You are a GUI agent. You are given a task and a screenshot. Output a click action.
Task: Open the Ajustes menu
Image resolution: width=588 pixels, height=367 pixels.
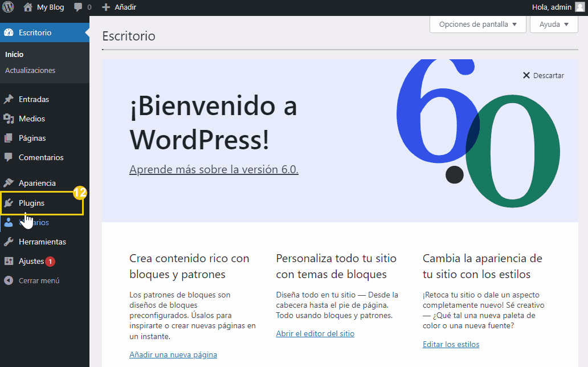click(x=44, y=261)
